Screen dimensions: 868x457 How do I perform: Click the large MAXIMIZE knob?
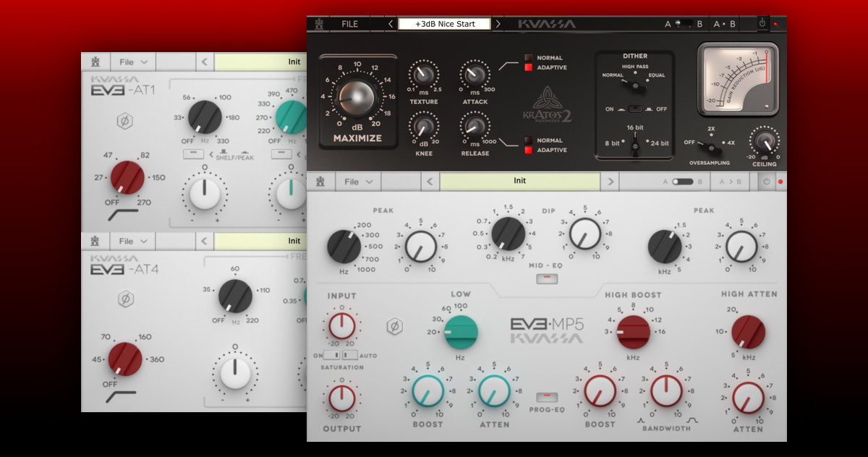357,98
